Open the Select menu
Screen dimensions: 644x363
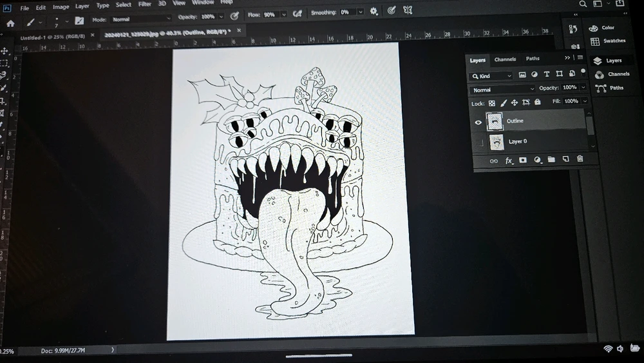123,5
